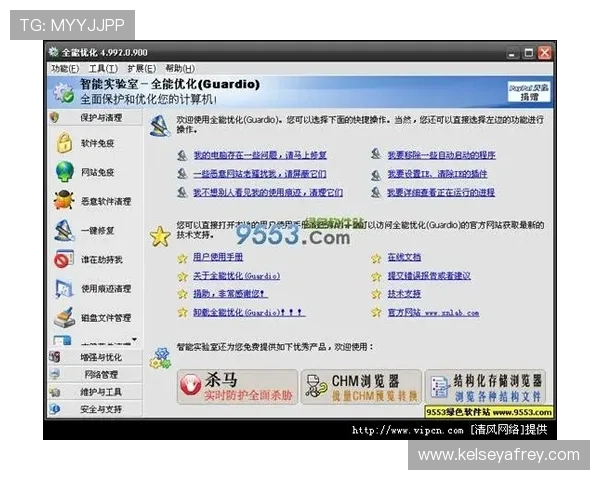
Task: Click the wizard icon beside 我的电脑存在一些问题
Action: 182,155
